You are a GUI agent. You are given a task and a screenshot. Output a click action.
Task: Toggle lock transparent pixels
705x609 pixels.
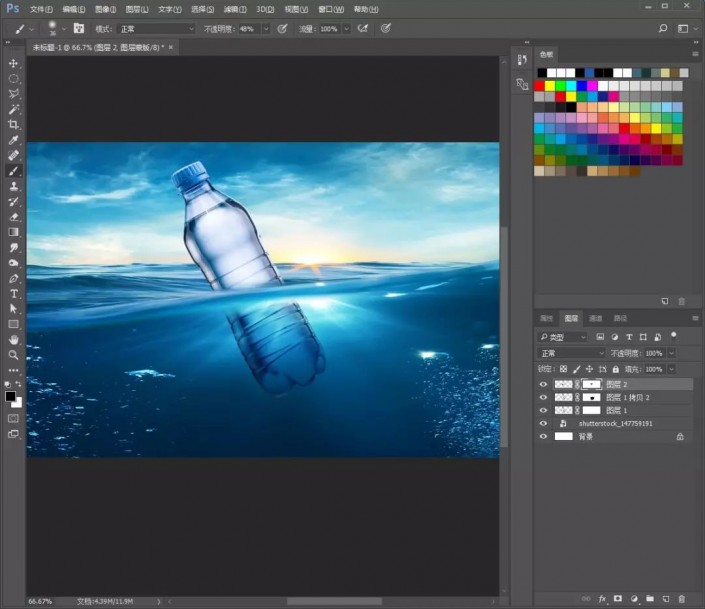[563, 369]
